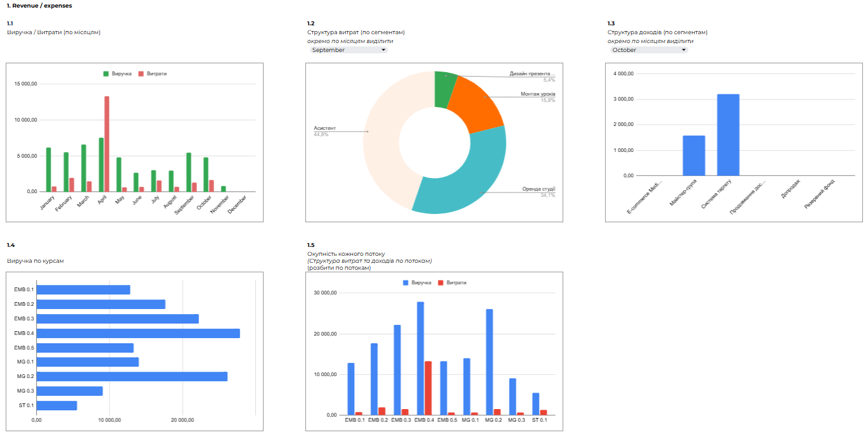Select the blue ST 0.1 revenue bar in chart 1.5
The width and height of the screenshot is (868, 442).
click(x=536, y=404)
